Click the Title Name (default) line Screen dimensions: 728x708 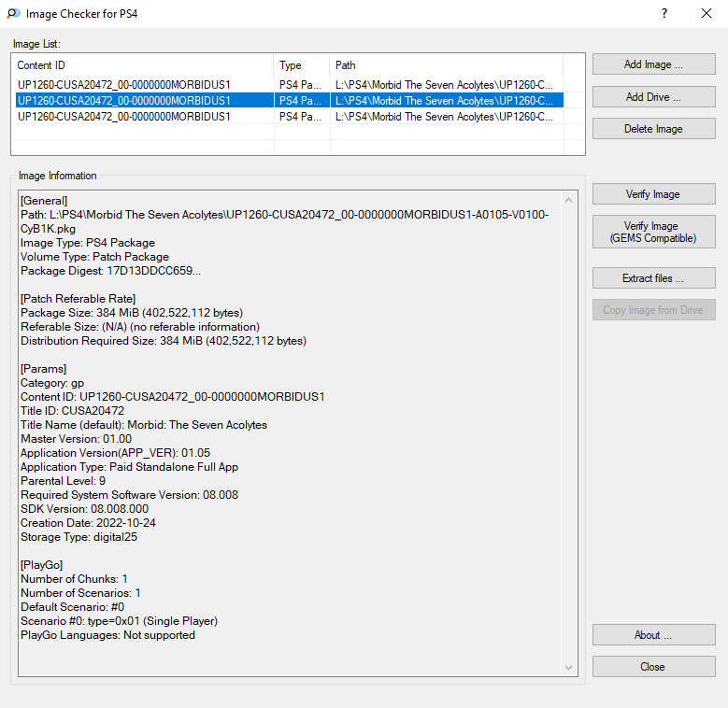(x=144, y=425)
